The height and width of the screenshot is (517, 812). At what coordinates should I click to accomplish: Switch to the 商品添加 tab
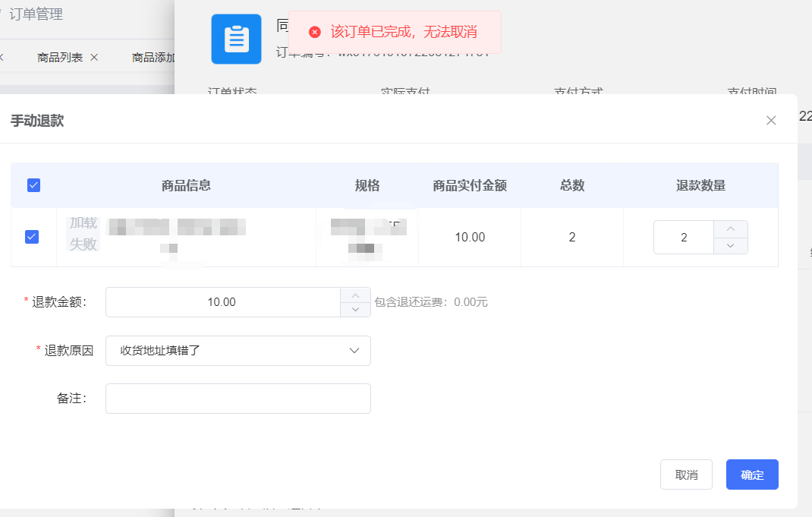(153, 57)
